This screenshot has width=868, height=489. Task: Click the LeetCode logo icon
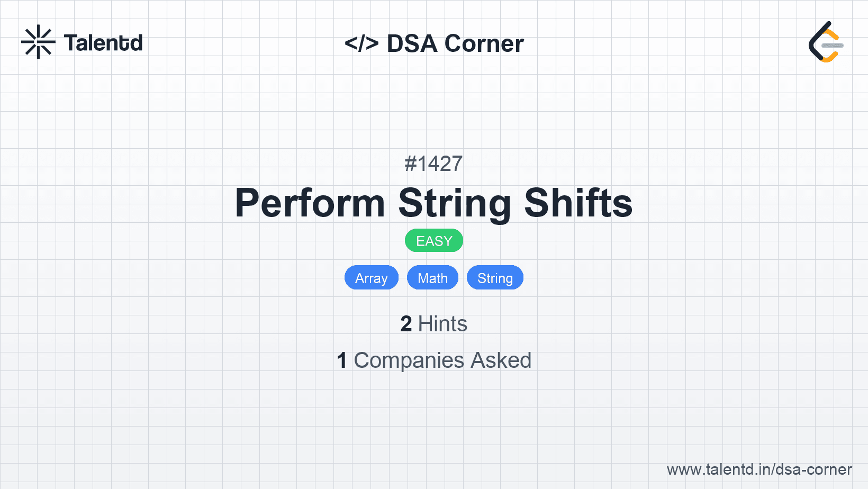(x=826, y=42)
